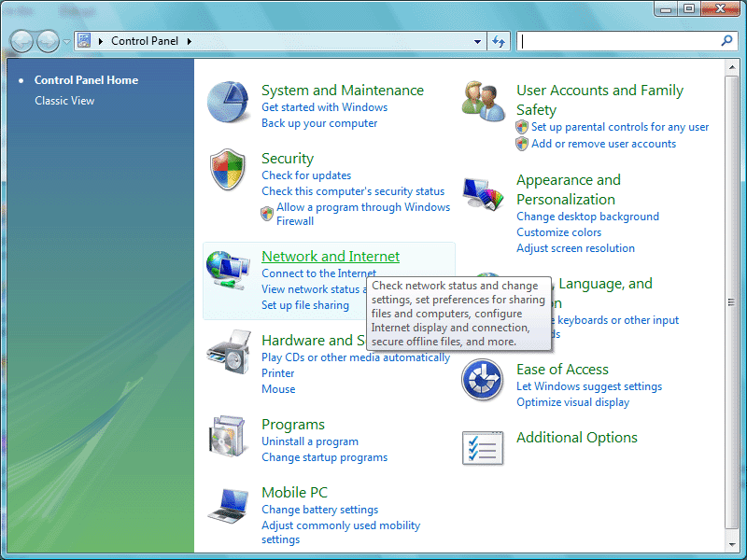Click Check this computer's security status
The width and height of the screenshot is (747, 560).
point(353,191)
